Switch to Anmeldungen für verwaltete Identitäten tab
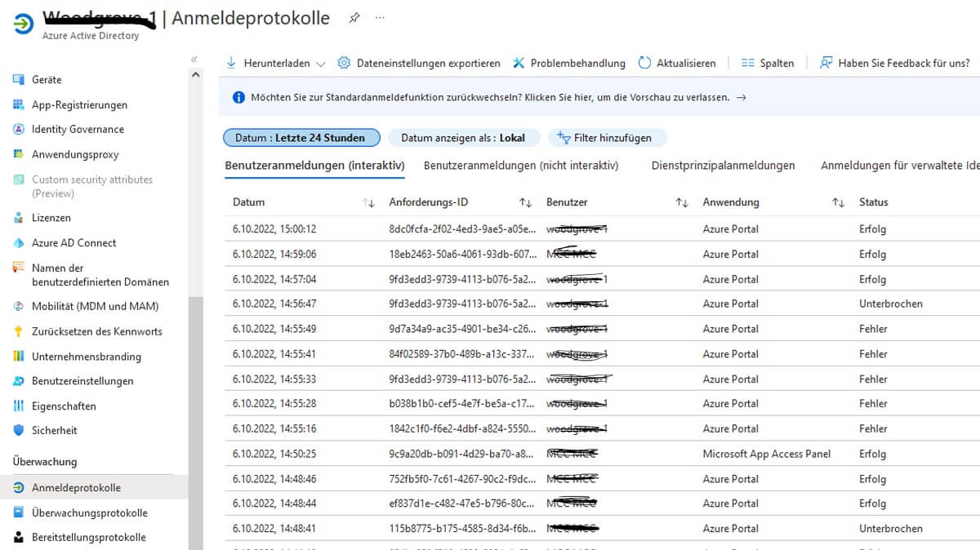This screenshot has height=550, width=980. pos(900,166)
